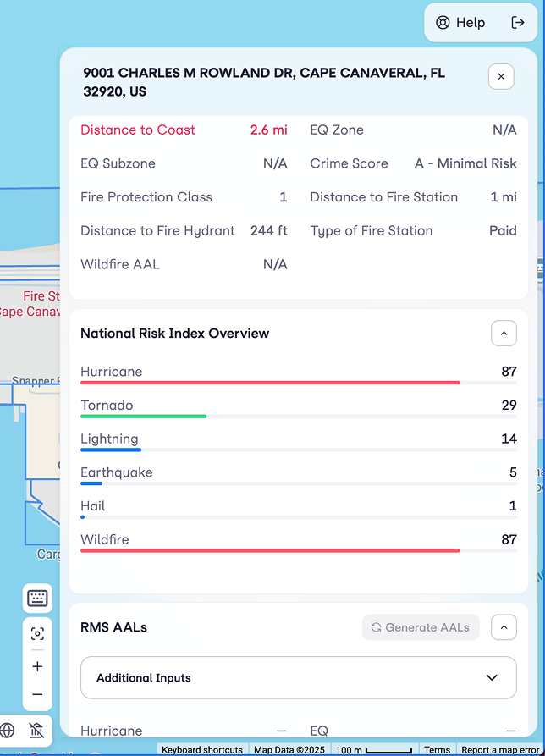Collapse the National Risk Index Overview section
Viewport: 545px width, 756px height.
(504, 334)
